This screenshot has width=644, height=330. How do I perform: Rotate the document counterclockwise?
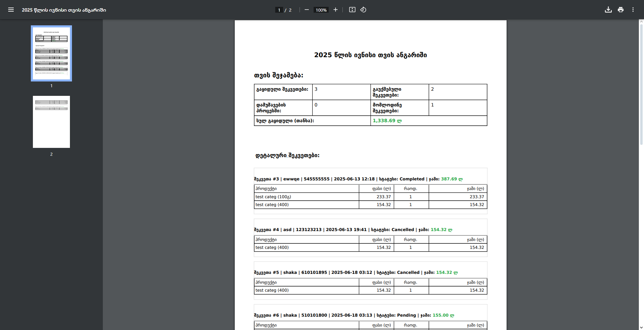(x=363, y=10)
